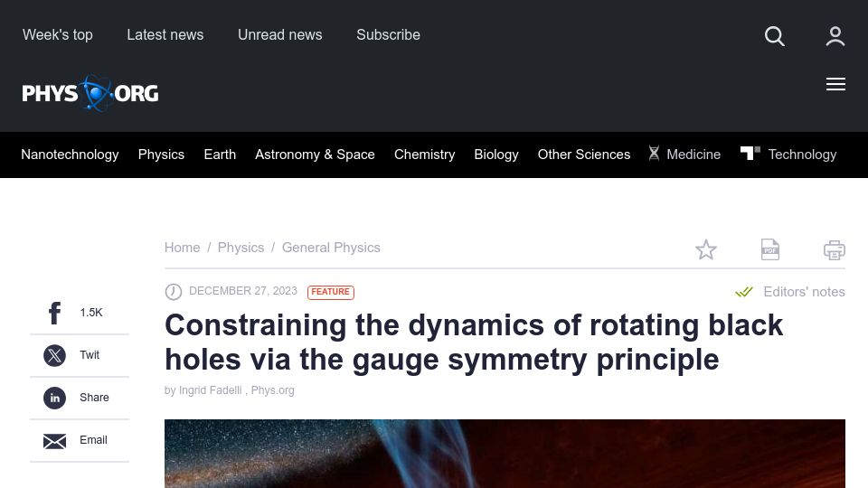
Task: Open the search magnifier icon
Action: coord(775,36)
